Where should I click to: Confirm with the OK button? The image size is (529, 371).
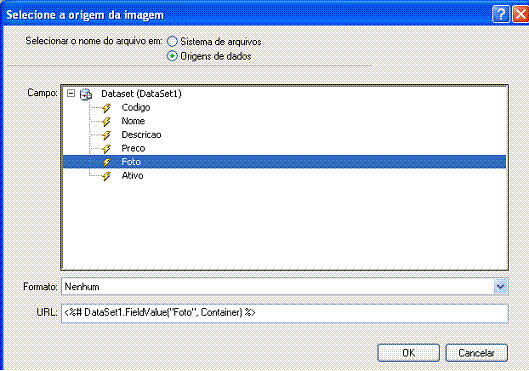click(408, 353)
